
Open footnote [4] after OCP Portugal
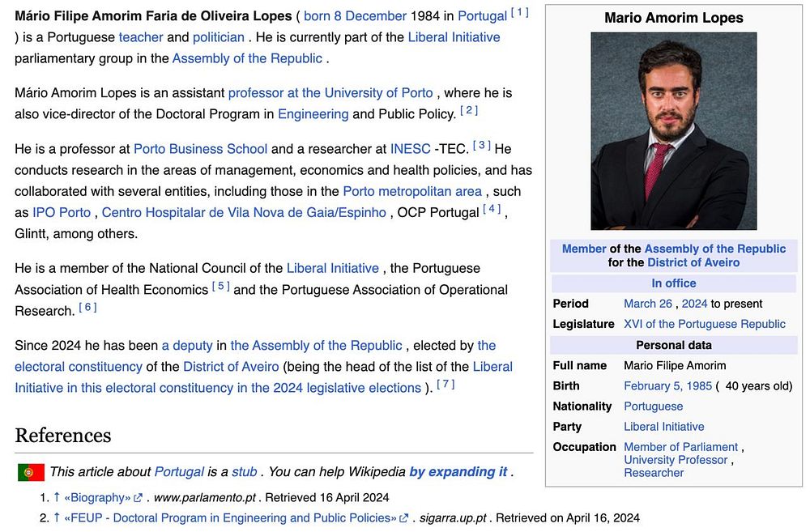pyautogui.click(x=492, y=209)
